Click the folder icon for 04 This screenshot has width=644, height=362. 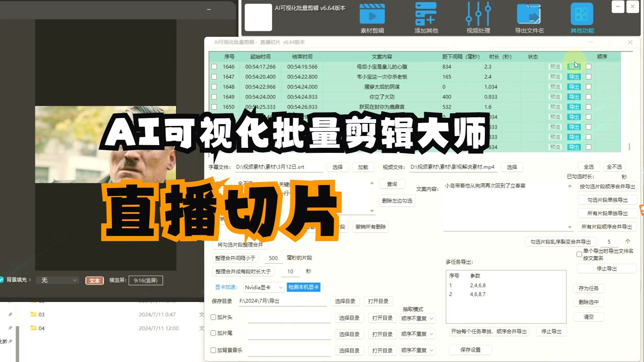click(33, 328)
